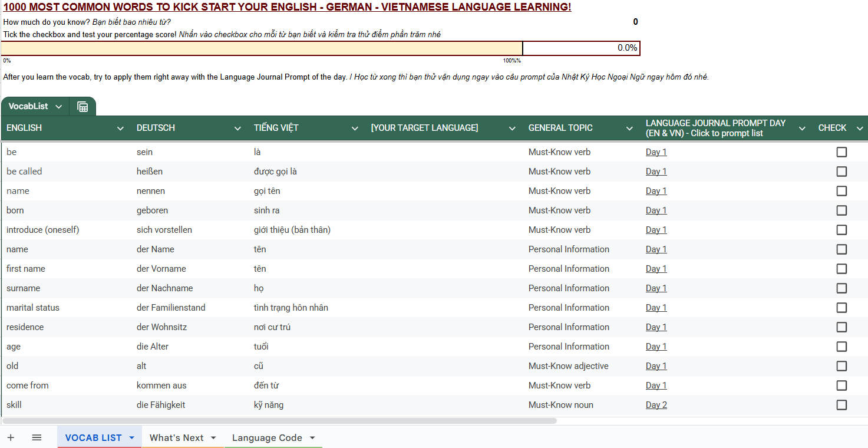Tick the checkbox for 'skill' row
868x448 pixels.
pos(841,405)
